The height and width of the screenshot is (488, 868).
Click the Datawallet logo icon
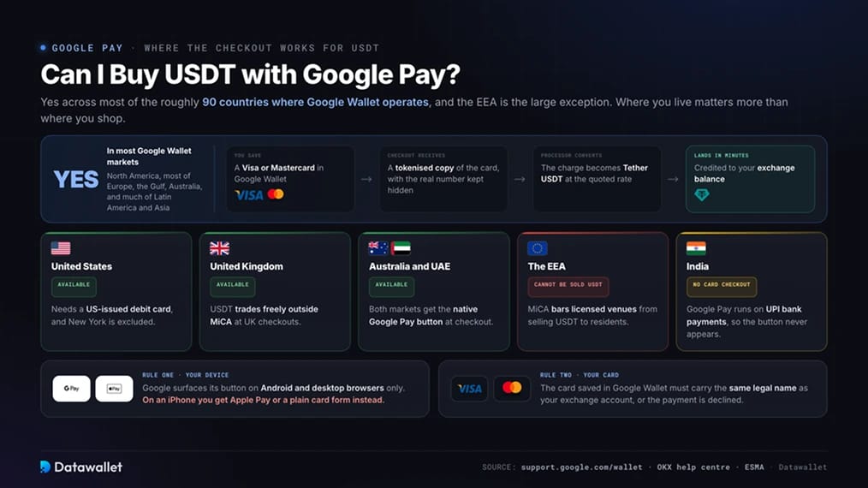tap(45, 467)
